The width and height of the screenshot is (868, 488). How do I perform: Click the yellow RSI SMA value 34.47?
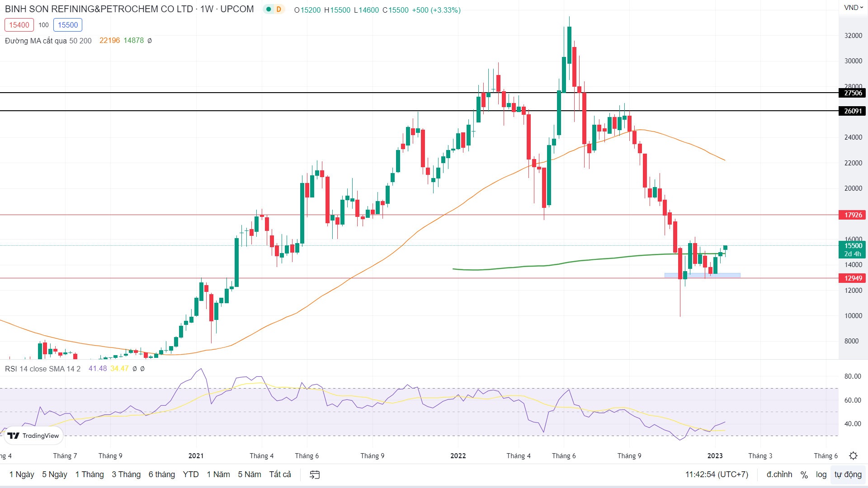coord(119,369)
